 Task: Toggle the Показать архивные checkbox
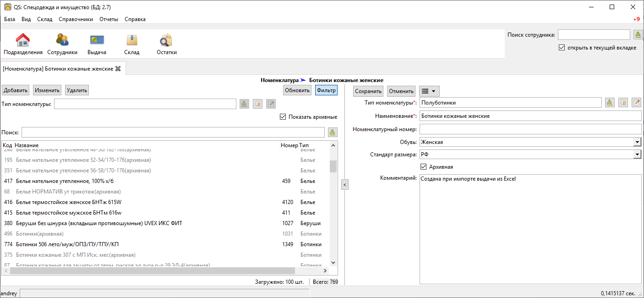[283, 117]
